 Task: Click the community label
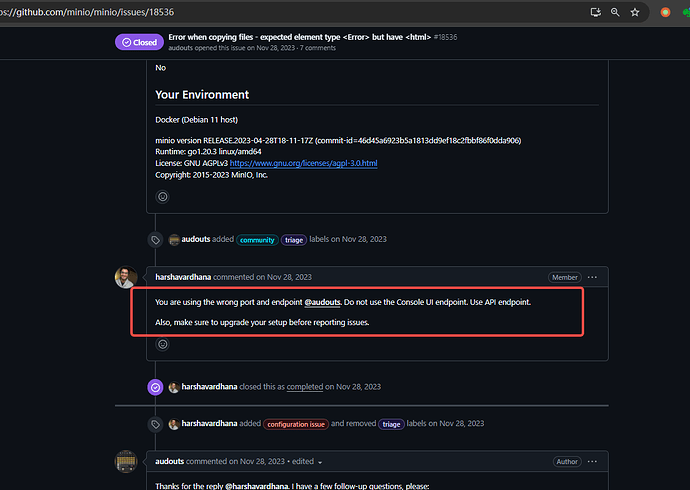click(256, 239)
